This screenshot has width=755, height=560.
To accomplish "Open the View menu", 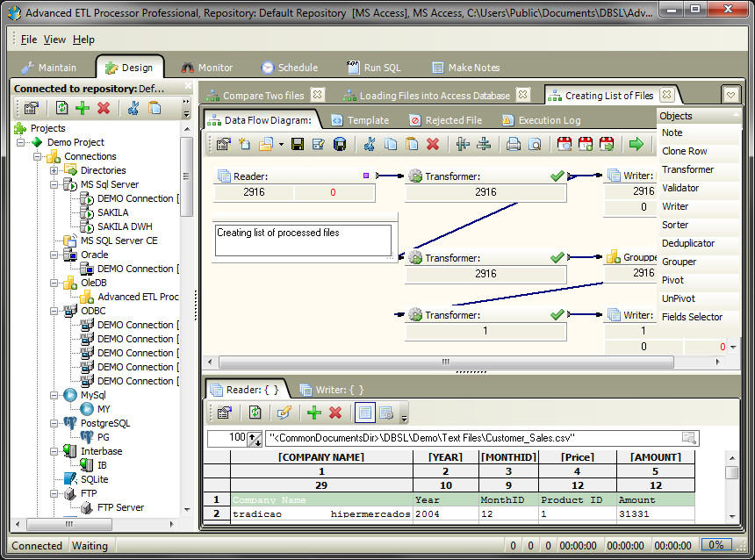I will click(54, 39).
